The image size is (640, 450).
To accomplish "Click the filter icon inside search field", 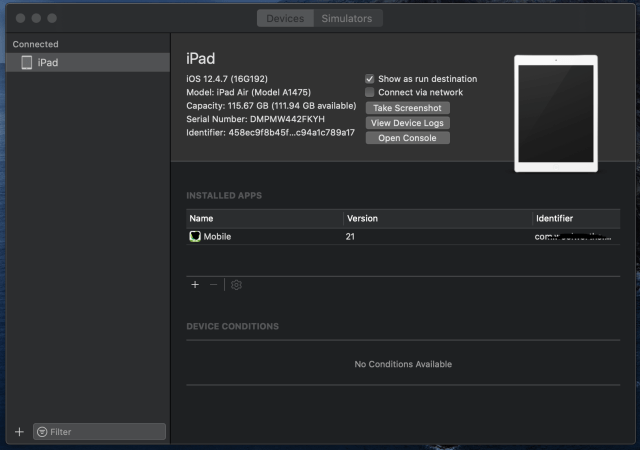I will click(42, 432).
